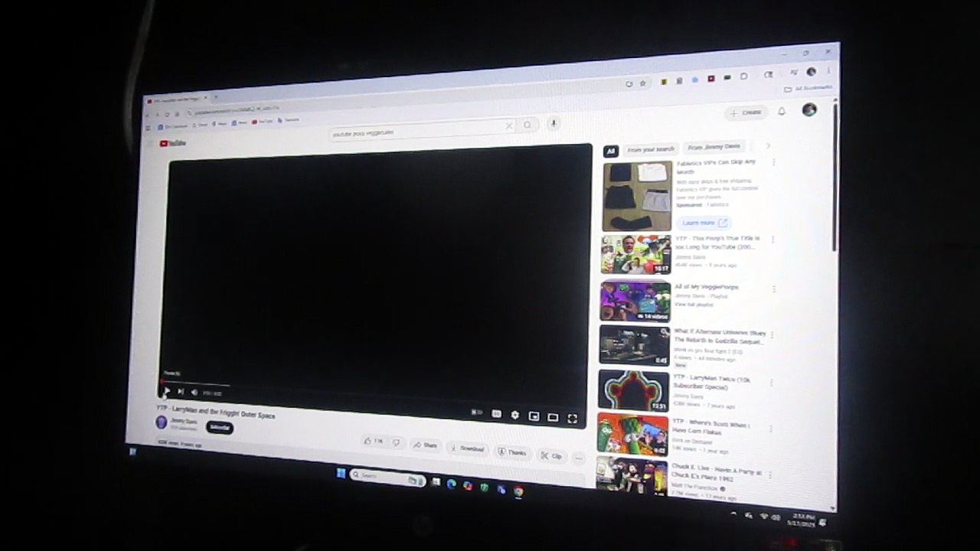
Task: Click the Create button
Action: coord(745,112)
